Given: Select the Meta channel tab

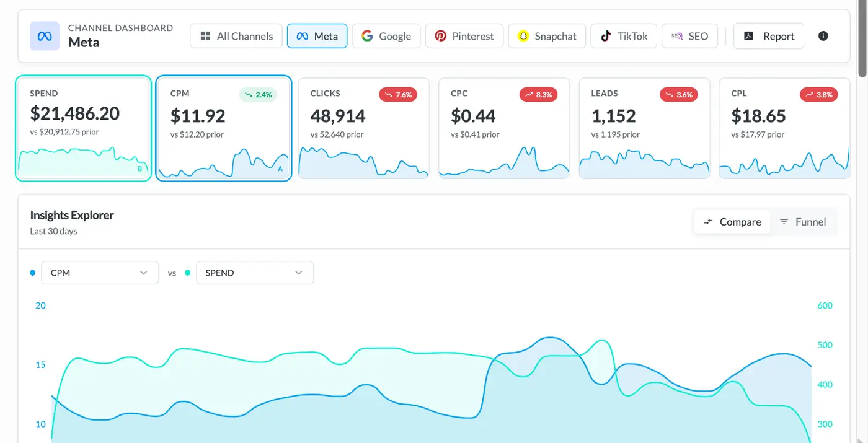Looking at the screenshot, I should pyautogui.click(x=317, y=36).
